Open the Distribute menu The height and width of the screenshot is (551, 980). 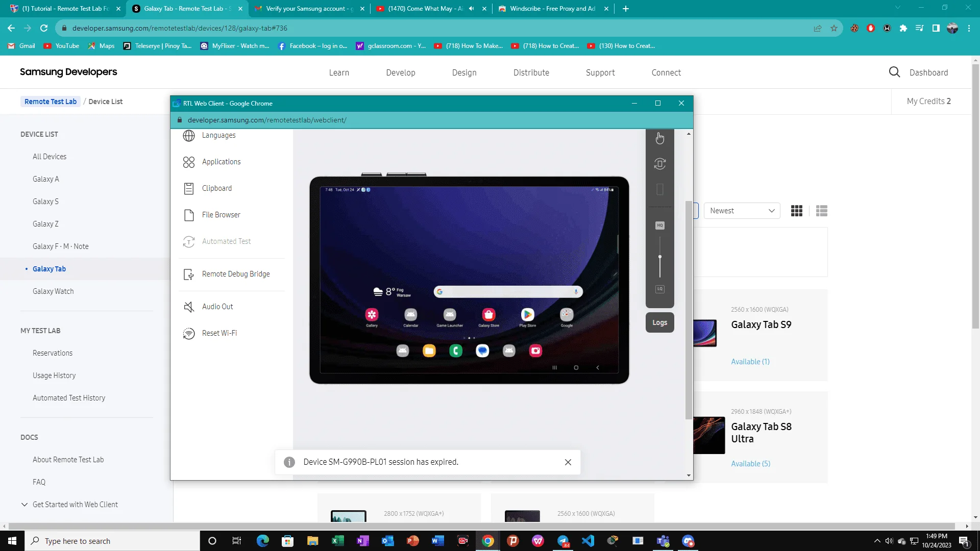pyautogui.click(x=531, y=72)
